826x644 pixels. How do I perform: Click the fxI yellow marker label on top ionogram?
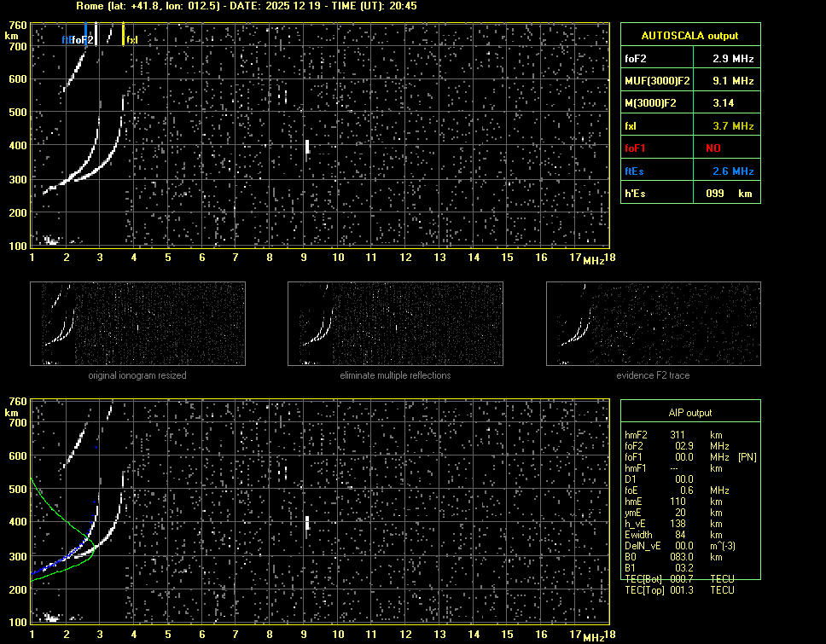click(131, 39)
